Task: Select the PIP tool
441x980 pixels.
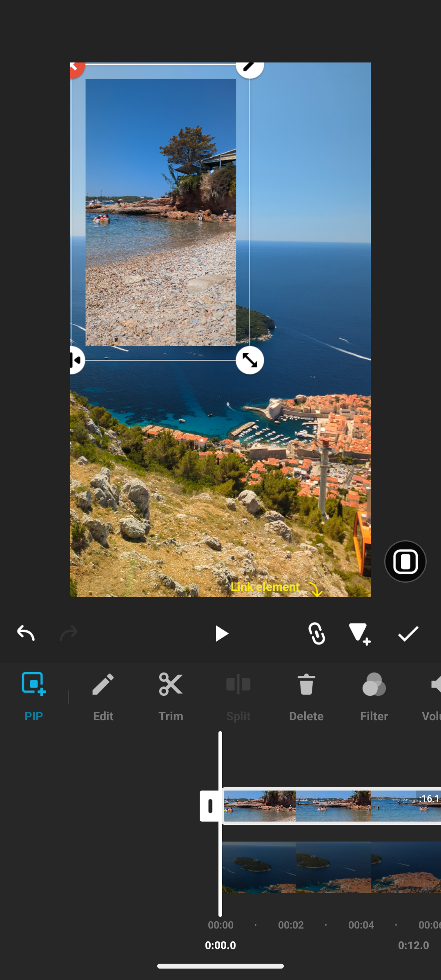Action: (33, 697)
